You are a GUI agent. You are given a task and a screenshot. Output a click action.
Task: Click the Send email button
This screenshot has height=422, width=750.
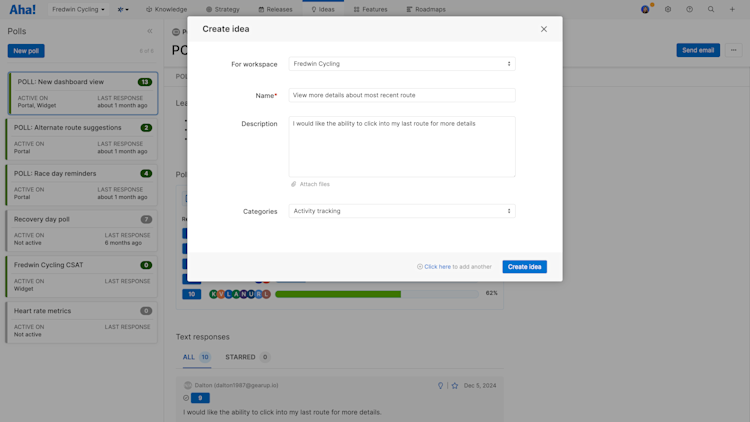pyautogui.click(x=698, y=50)
